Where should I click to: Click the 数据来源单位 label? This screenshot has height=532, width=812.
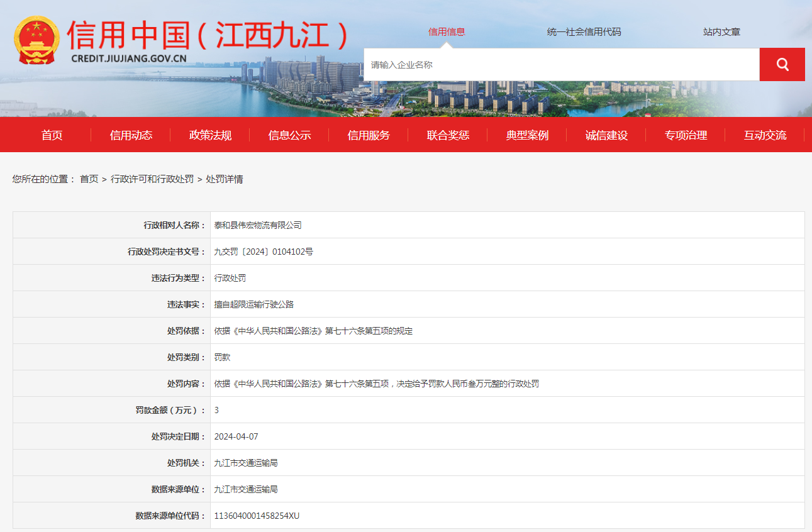point(179,489)
